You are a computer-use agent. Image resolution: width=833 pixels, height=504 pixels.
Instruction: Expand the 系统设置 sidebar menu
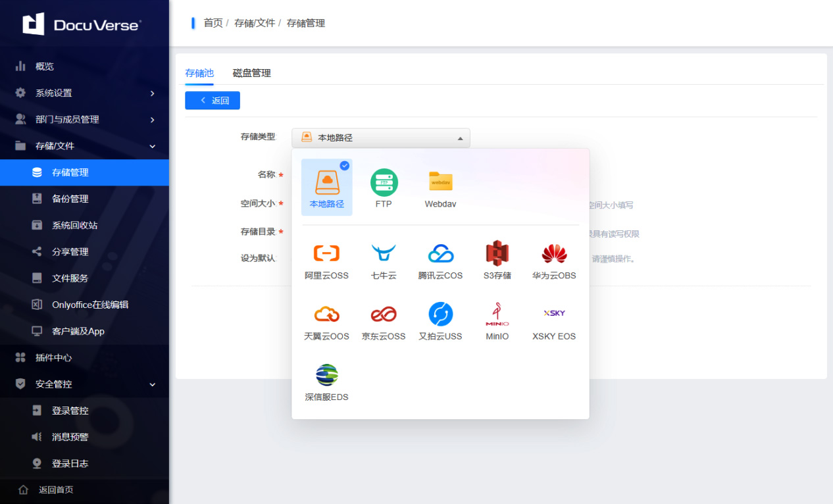[x=84, y=93]
